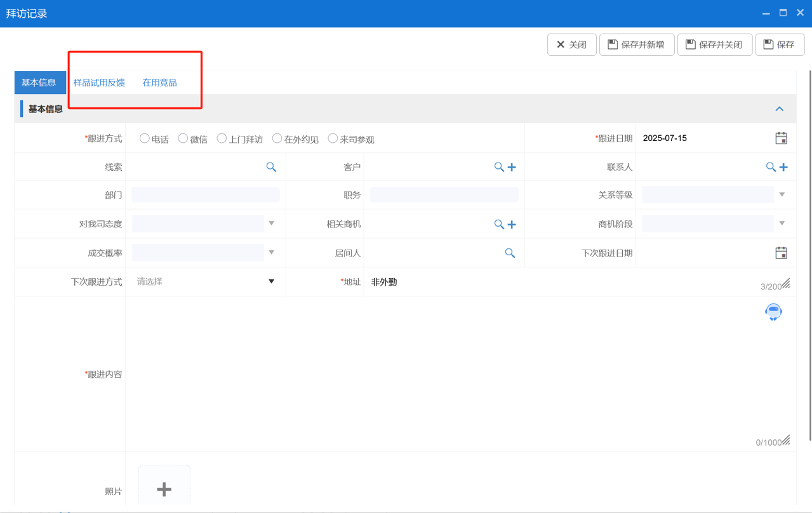Select the 电话 radio option
The width and height of the screenshot is (812, 513).
point(145,138)
